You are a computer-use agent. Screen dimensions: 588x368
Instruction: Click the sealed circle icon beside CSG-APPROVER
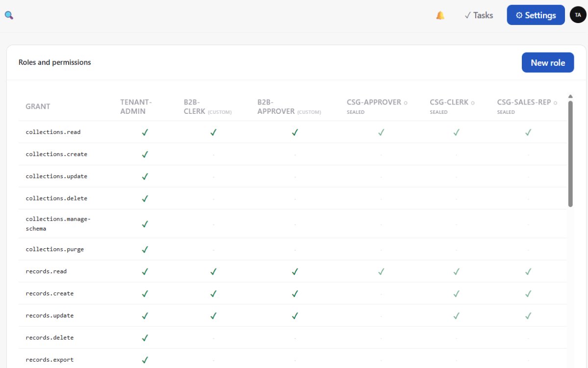pyautogui.click(x=405, y=103)
